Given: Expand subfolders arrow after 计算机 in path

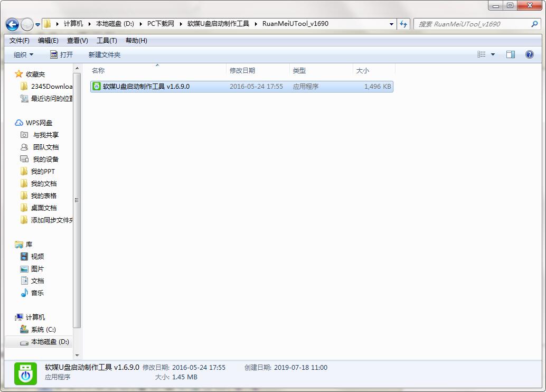Looking at the screenshot, I should [89, 24].
